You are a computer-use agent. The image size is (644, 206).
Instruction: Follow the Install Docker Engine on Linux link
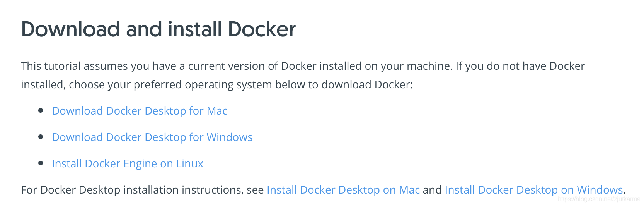[128, 164]
